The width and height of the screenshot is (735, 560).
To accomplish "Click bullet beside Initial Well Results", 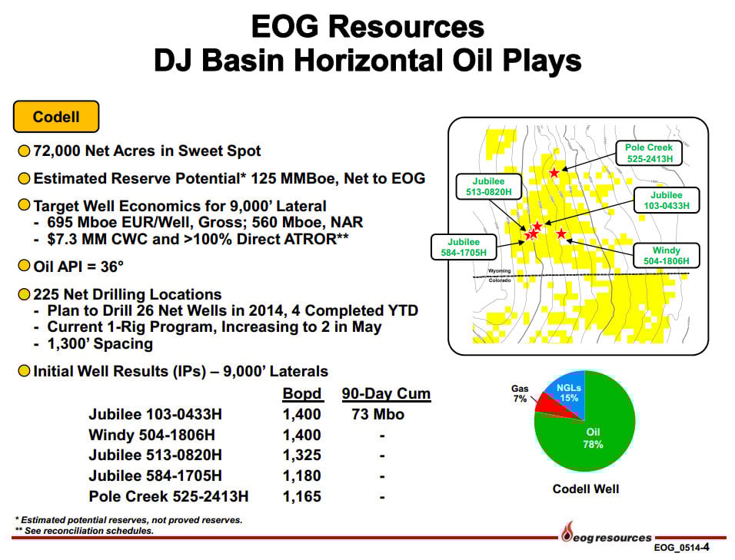I will click(x=24, y=372).
